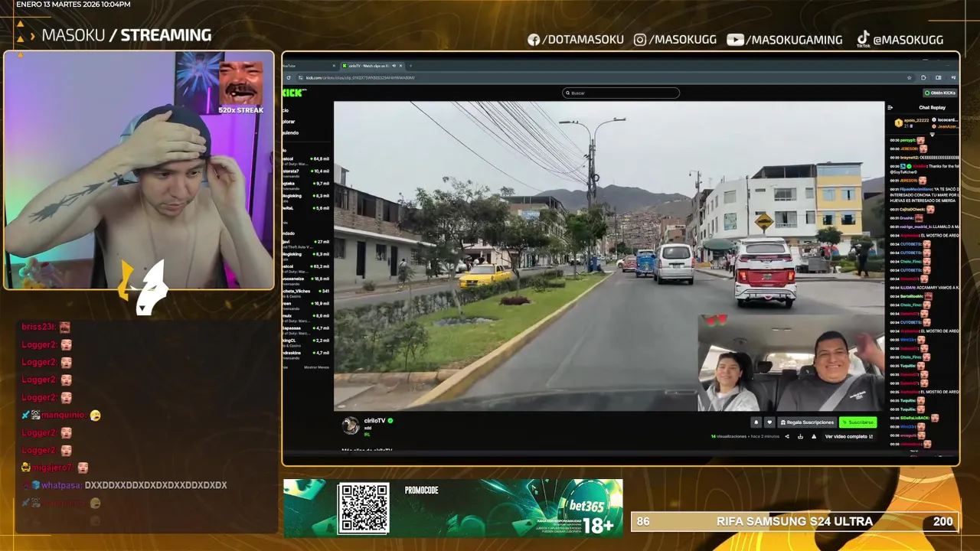This screenshot has width=980, height=551.
Task: Click the green Suscribirse button
Action: (858, 422)
